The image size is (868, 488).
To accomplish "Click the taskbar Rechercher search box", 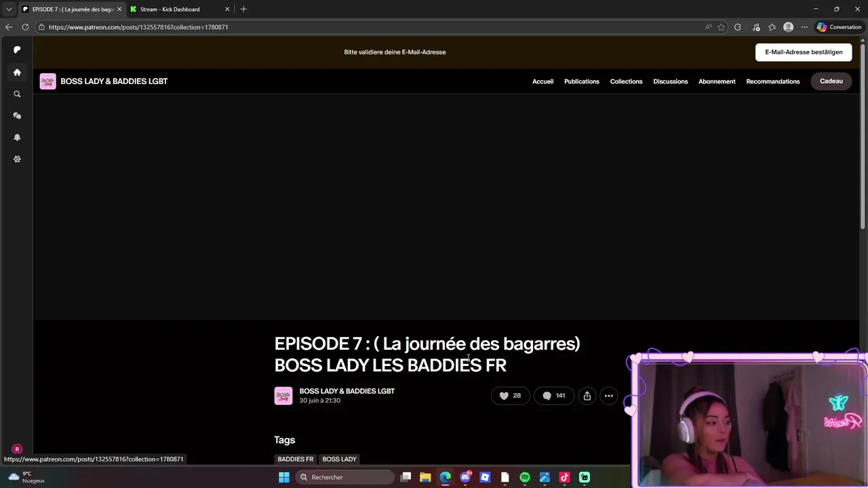I will (344, 477).
